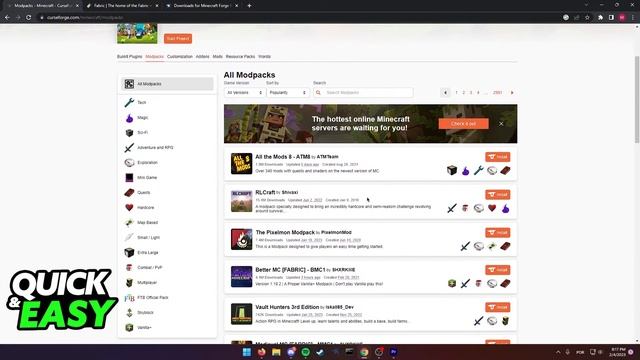Switch to the Resource Packs tab
This screenshot has width=640, height=360.
coord(240,57)
